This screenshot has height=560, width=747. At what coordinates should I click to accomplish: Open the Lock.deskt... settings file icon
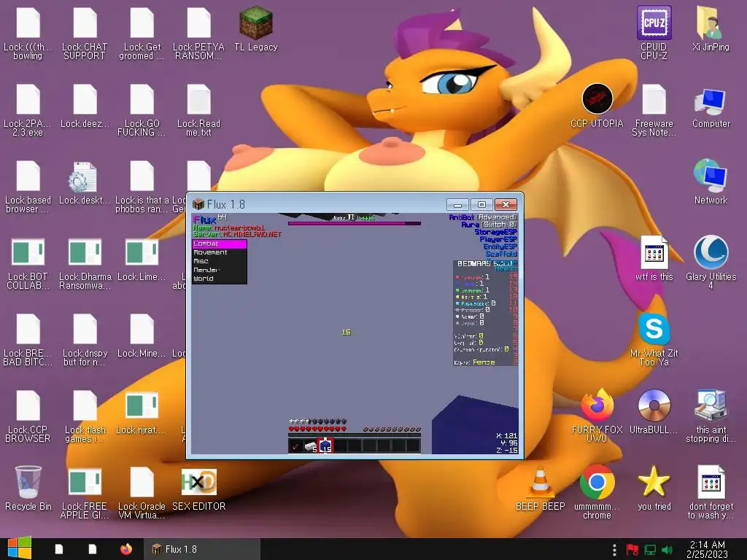coord(85,182)
